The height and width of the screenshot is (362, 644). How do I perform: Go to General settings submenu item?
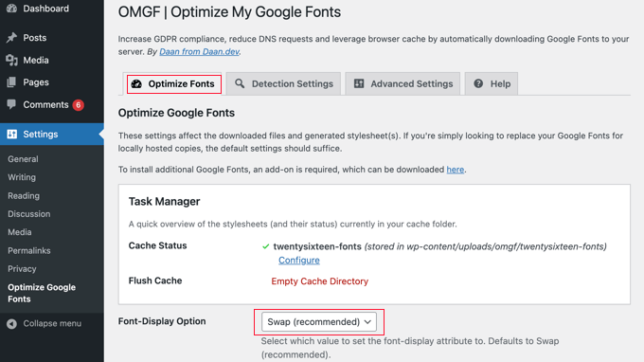click(23, 159)
